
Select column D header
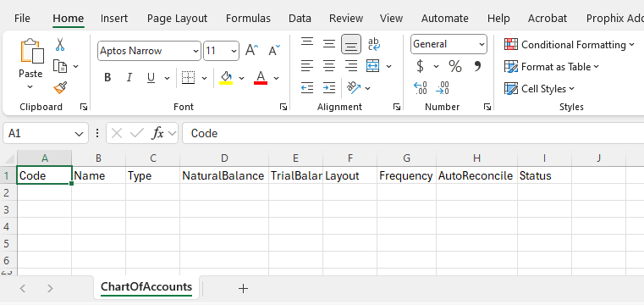[x=224, y=158]
